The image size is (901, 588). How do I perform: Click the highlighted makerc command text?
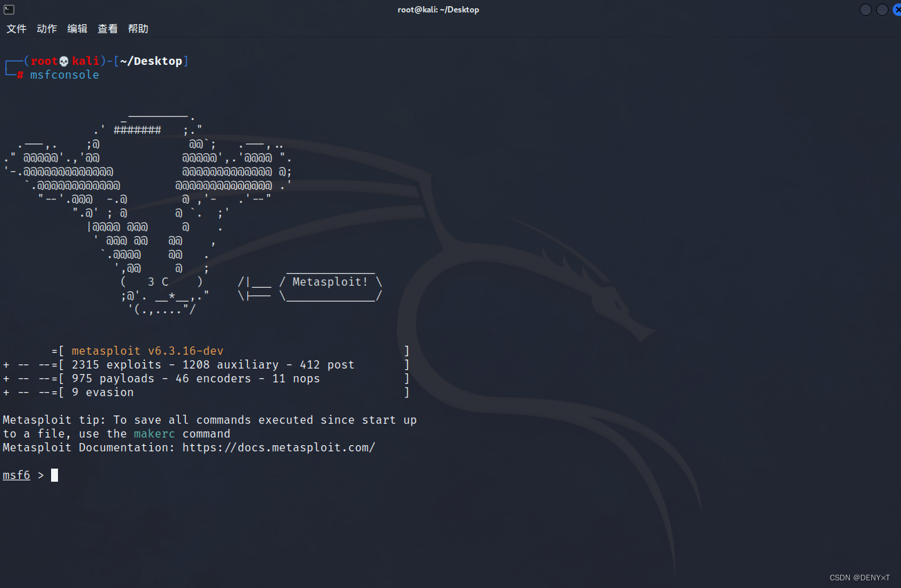click(154, 433)
